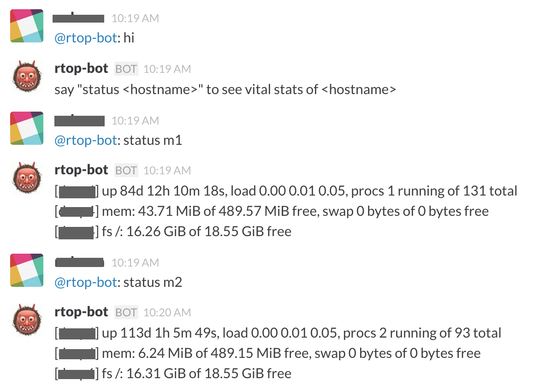Screen dimensions: 545x392
Task: Open the @rtop-bot mention in 'hi' message
Action: click(x=85, y=38)
